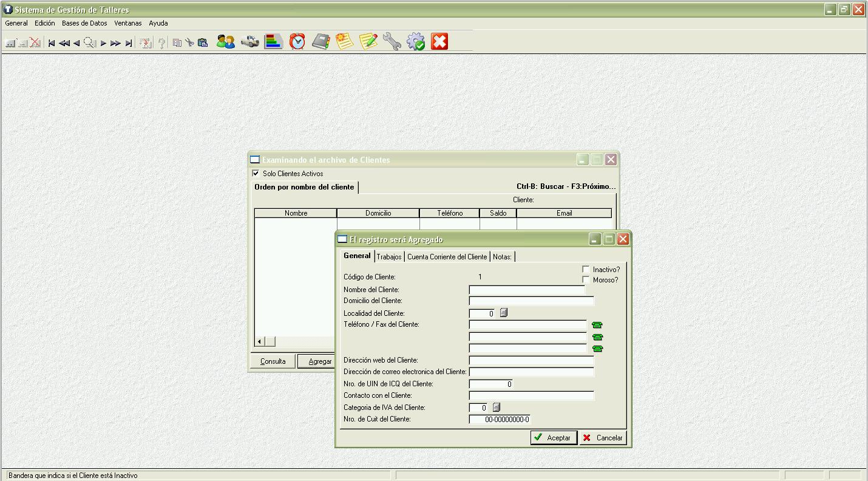Image resolution: width=868 pixels, height=481 pixels.
Task: Open the General menu
Action: coord(16,23)
